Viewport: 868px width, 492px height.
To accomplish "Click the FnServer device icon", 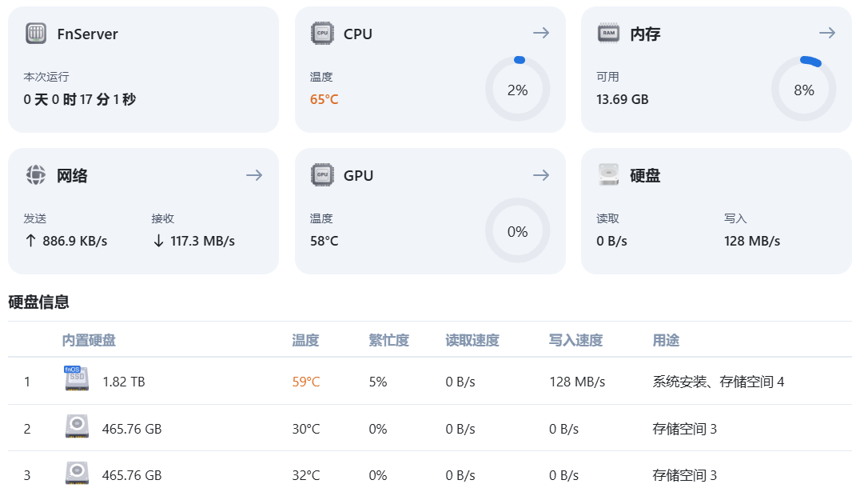I will pyautogui.click(x=36, y=34).
